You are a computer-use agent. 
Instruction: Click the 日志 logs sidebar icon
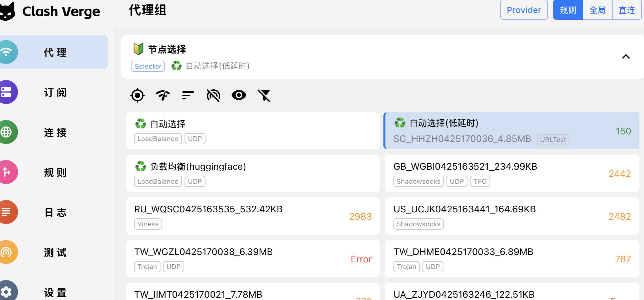point(7,212)
